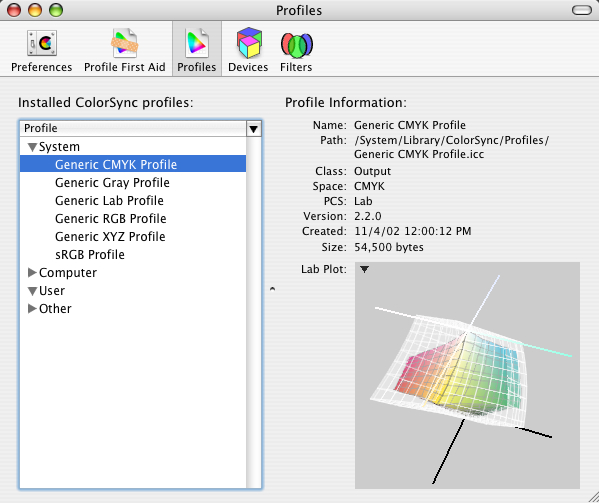This screenshot has width=599, height=503.
Task: Expand the Other group triangle
Action: point(32,308)
